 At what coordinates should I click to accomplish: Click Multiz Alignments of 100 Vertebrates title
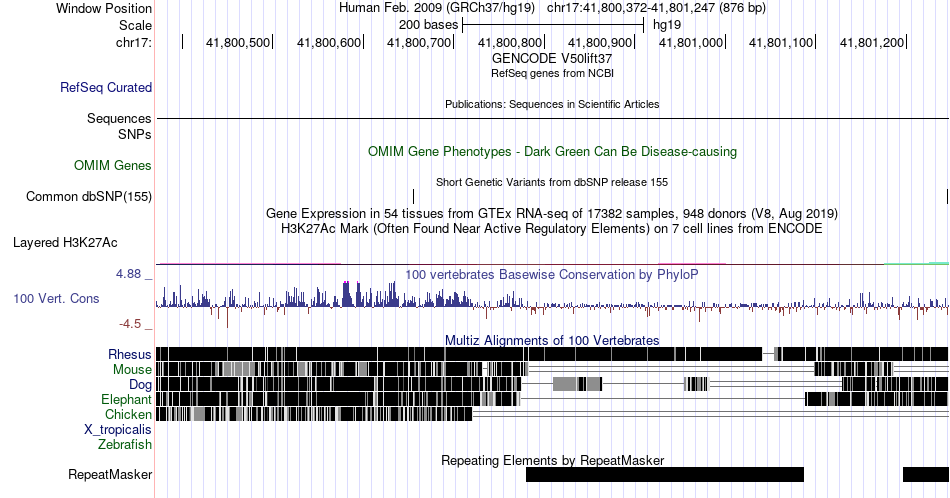[552, 340]
